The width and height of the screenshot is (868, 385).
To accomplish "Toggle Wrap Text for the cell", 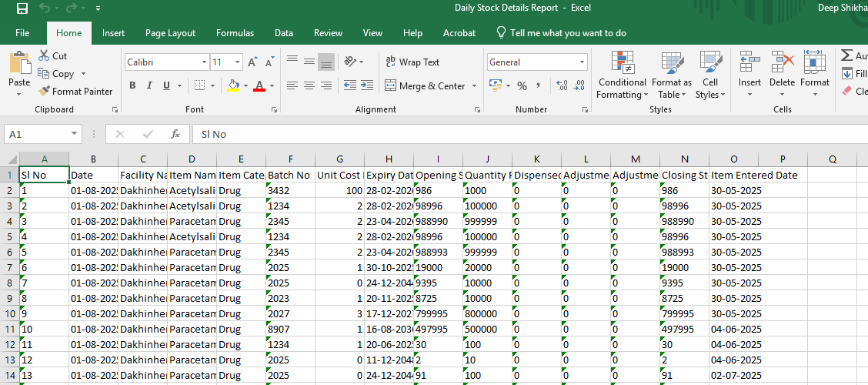I will [x=412, y=62].
